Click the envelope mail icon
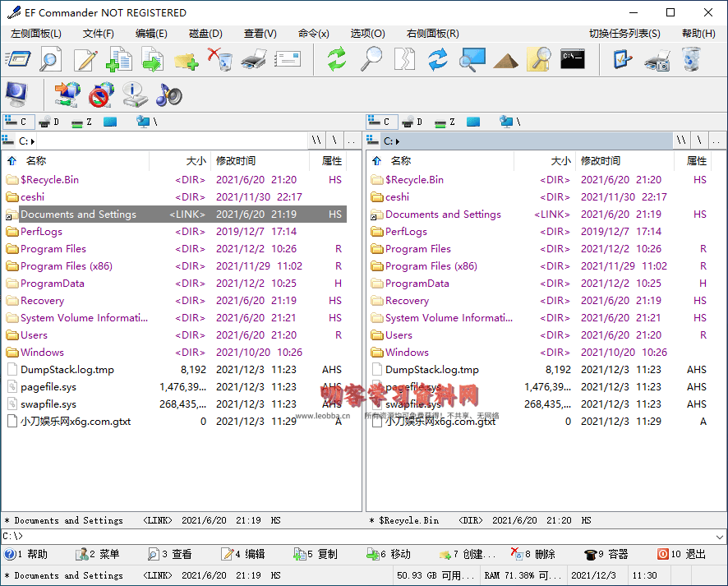The width and height of the screenshot is (728, 586). pyautogui.click(x=288, y=59)
